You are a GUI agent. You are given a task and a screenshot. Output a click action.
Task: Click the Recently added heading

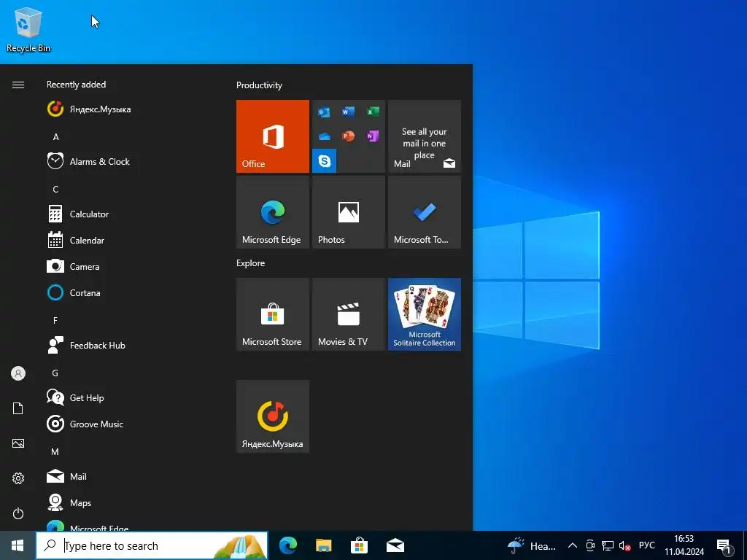[76, 85]
